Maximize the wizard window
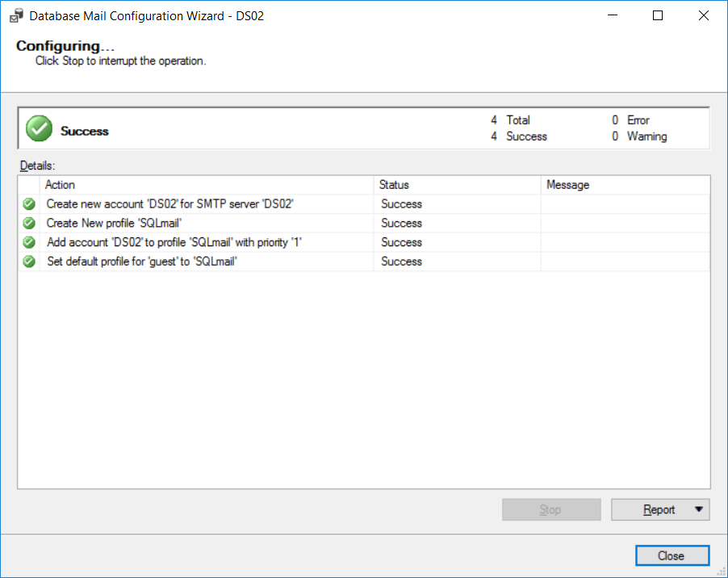 tap(658, 15)
